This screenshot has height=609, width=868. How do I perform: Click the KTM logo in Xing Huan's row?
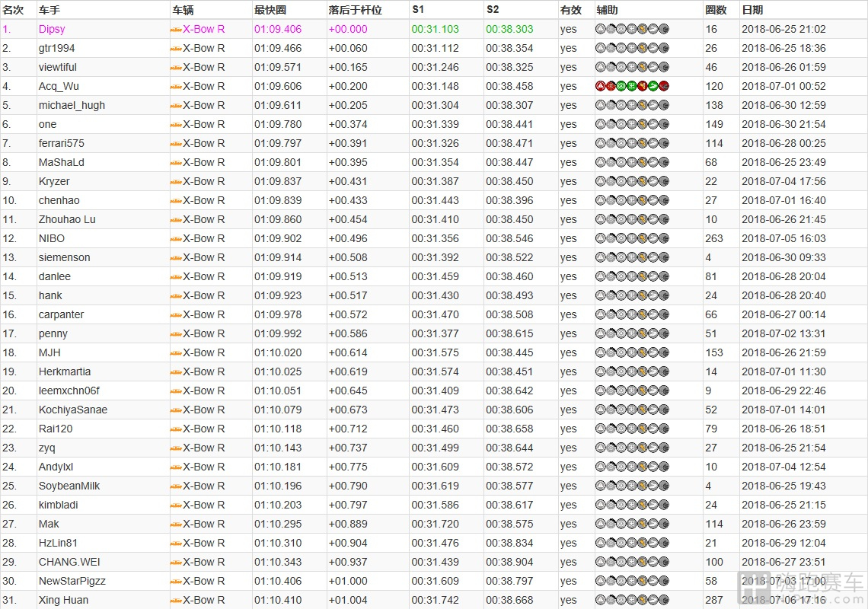tap(176, 600)
